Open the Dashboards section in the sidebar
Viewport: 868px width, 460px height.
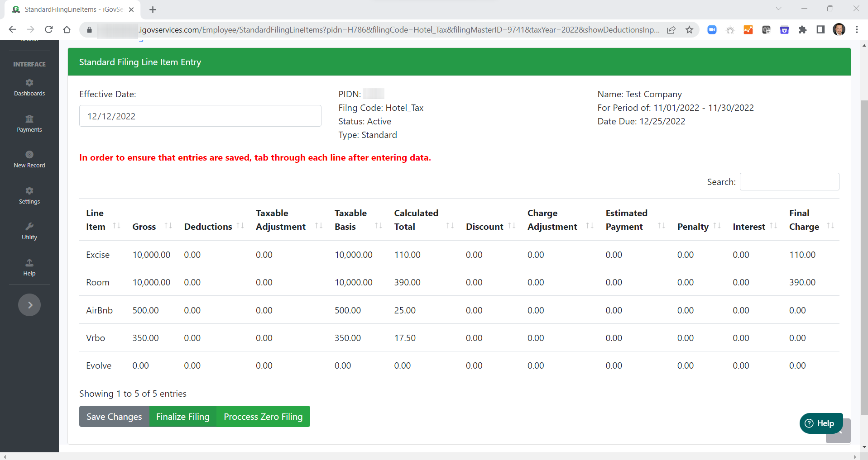click(29, 87)
